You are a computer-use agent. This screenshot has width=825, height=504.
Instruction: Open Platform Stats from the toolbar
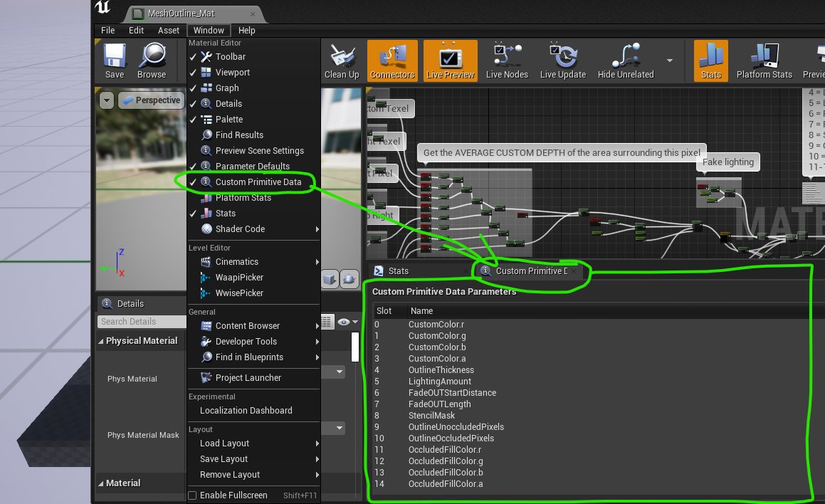pos(764,61)
